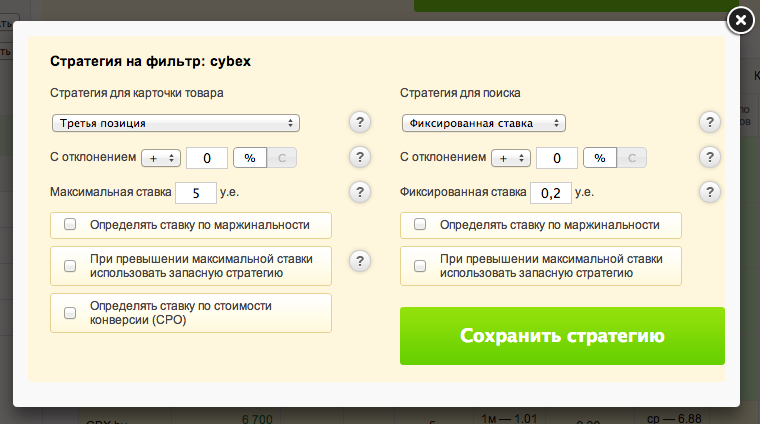Image resolution: width=760 pixels, height=424 pixels.
Task: Open the Фиксированная ставка strategy dropdown
Action: click(484, 123)
